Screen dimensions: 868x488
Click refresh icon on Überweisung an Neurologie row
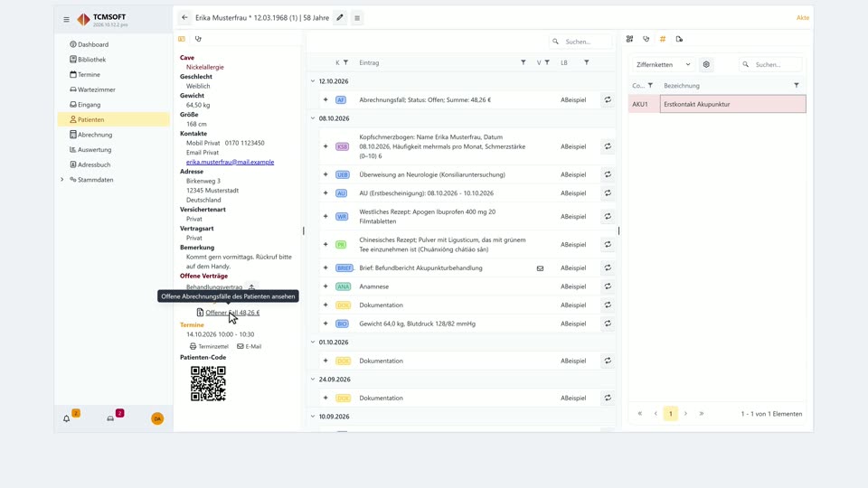(608, 174)
